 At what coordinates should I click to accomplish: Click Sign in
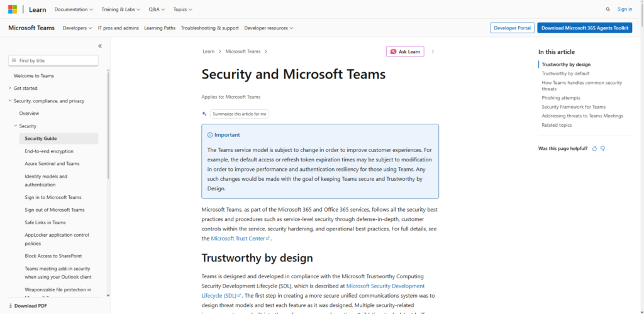[625, 9]
